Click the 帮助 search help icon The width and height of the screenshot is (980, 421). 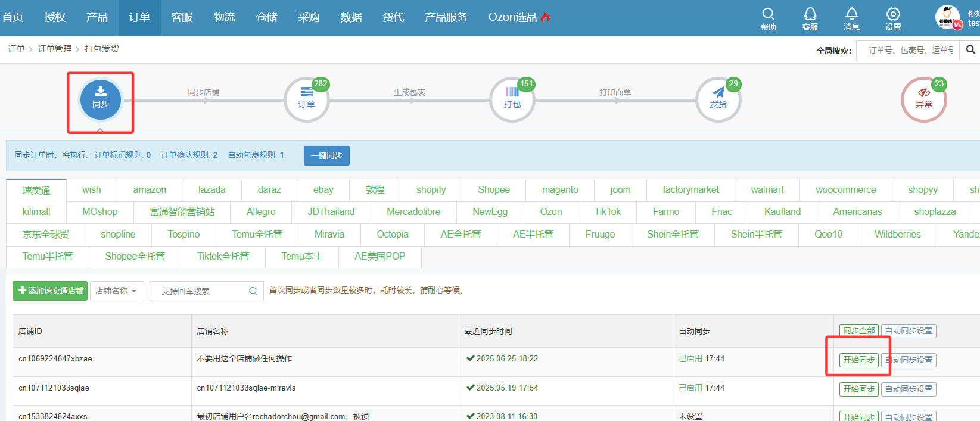(x=769, y=18)
